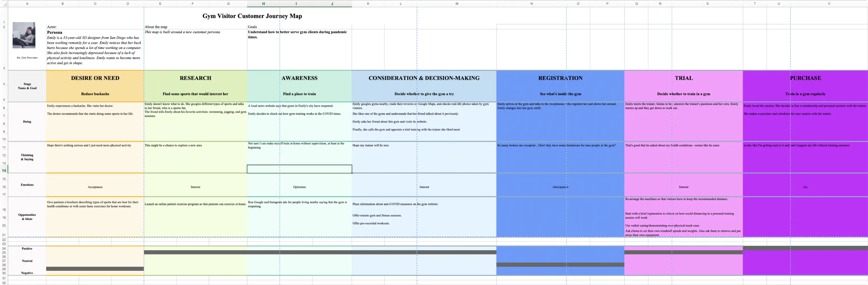Click the 'Find a place to train' goal
The image size is (868, 285).
pos(299,94)
